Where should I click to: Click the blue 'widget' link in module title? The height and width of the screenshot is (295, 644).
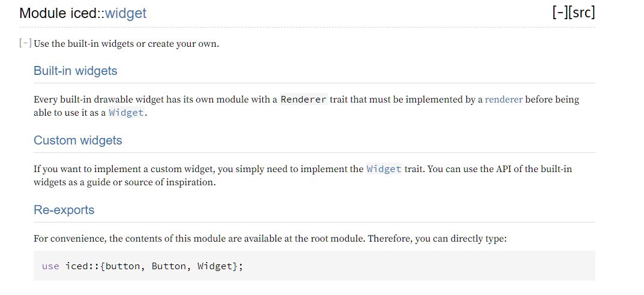click(125, 13)
